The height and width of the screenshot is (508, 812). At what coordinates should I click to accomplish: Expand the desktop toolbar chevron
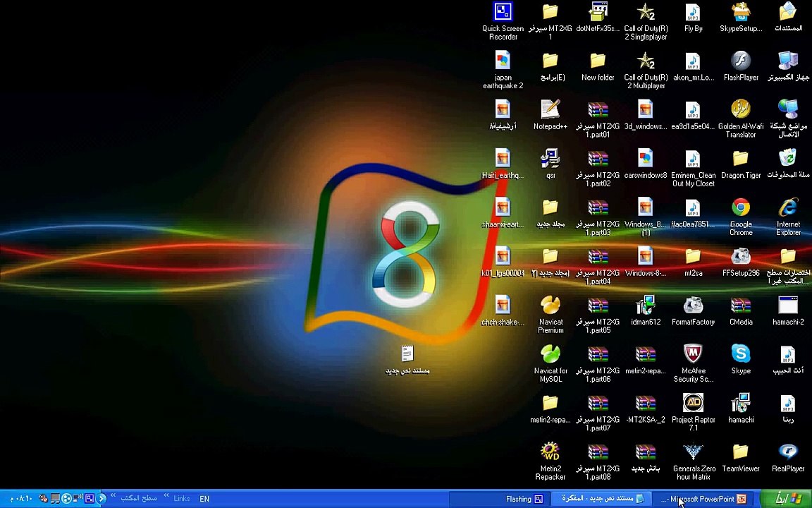tap(113, 495)
